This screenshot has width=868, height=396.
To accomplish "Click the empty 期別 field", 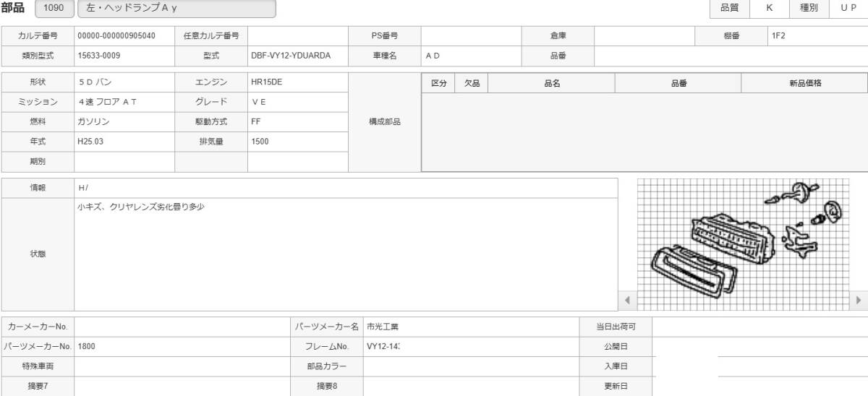I will click(x=124, y=162).
